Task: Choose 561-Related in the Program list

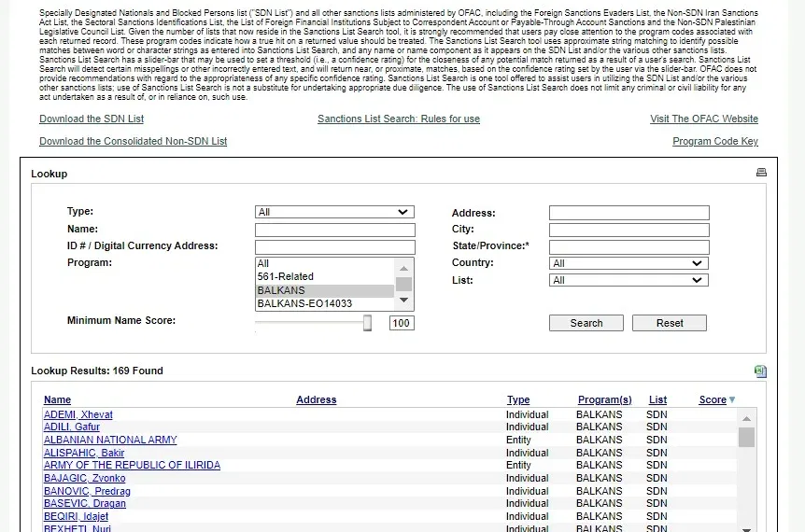Action: coord(286,276)
